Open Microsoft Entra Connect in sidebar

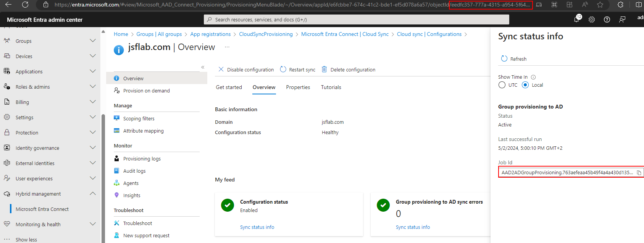42,209
